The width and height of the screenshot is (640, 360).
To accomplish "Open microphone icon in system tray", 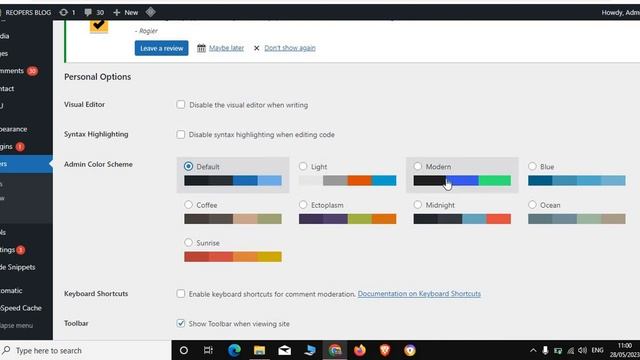I will [545, 351].
